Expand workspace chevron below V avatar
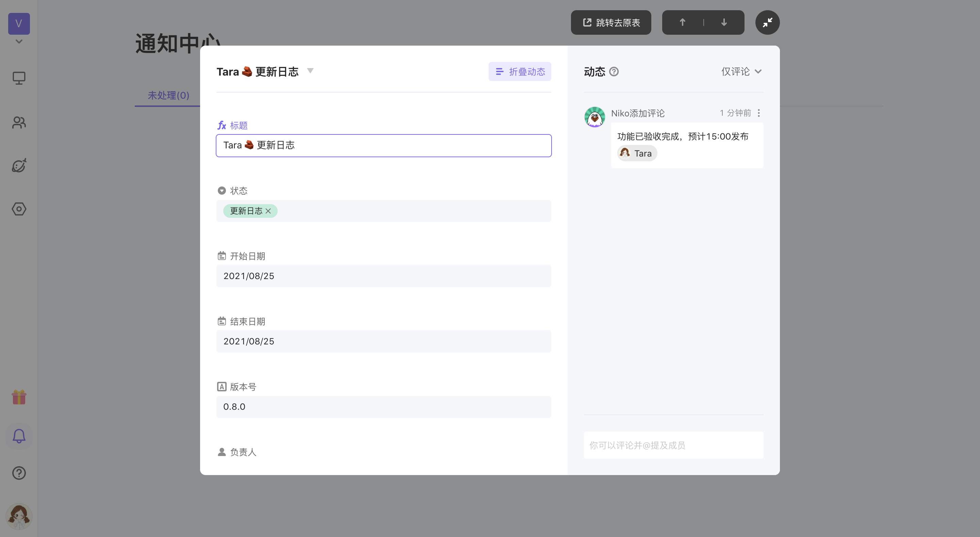Image resolution: width=980 pixels, height=537 pixels. pyautogui.click(x=19, y=42)
